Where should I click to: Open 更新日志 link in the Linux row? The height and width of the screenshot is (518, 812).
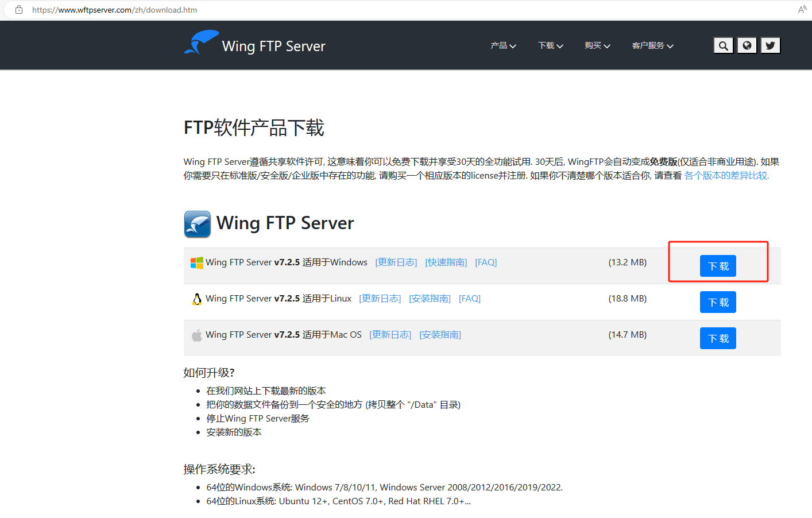(380, 299)
